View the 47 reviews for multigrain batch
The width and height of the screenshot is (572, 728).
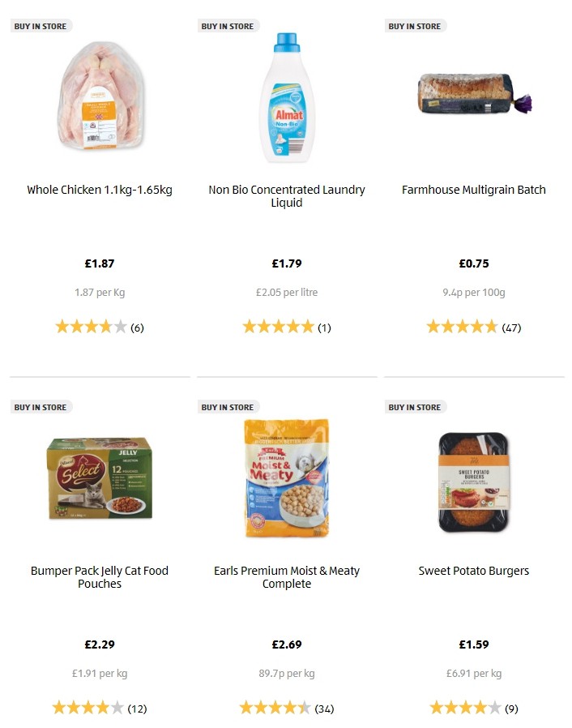click(x=509, y=328)
